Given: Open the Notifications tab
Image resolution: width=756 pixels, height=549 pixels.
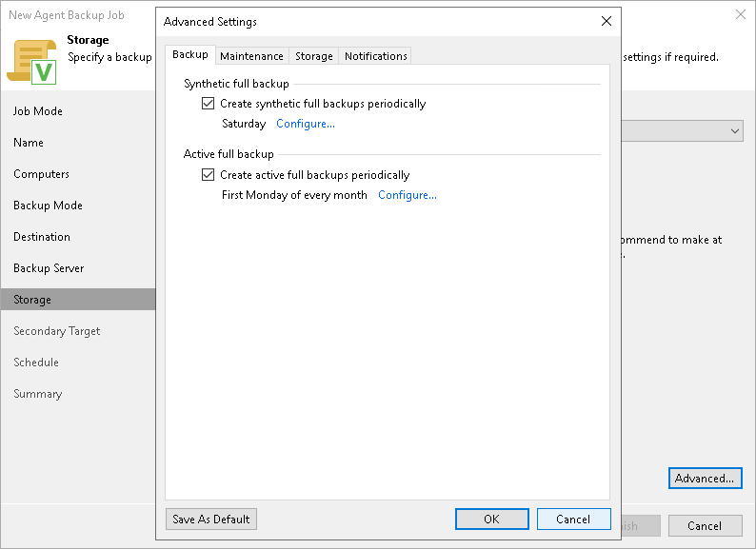Looking at the screenshot, I should coord(375,56).
